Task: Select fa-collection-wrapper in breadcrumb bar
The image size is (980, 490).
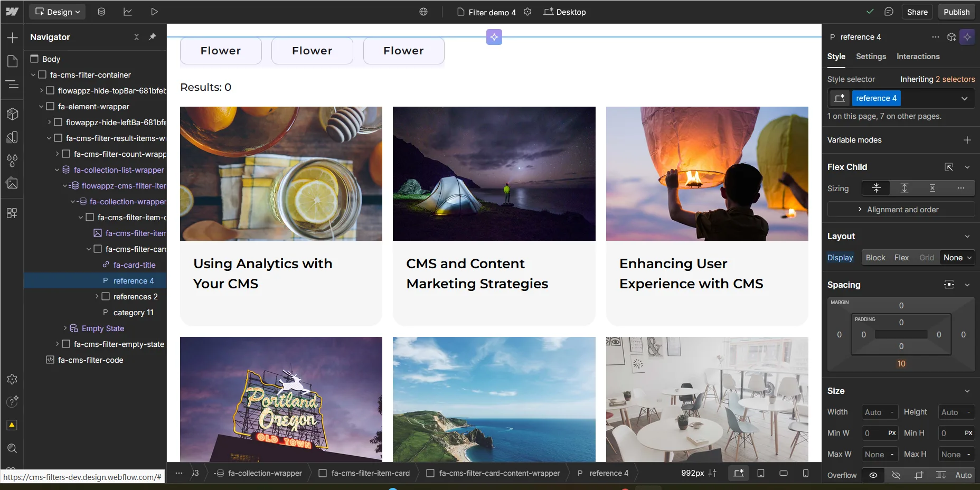Action: (259, 473)
